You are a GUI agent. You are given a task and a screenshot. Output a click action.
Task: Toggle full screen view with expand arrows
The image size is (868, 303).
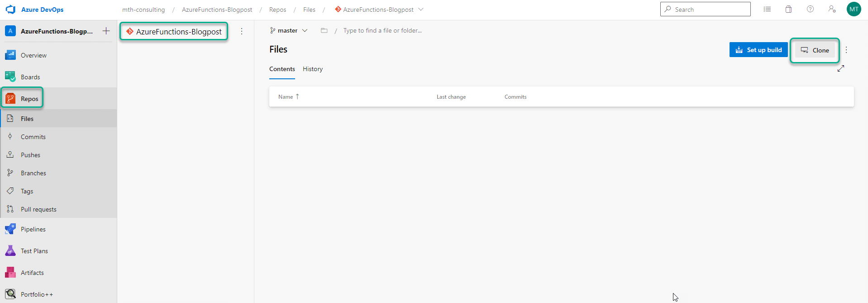pyautogui.click(x=841, y=68)
